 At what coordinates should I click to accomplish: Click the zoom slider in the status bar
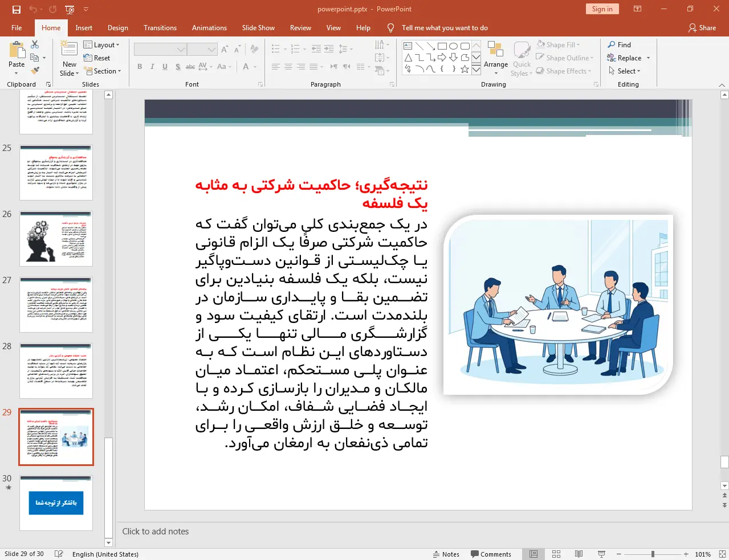(653, 554)
